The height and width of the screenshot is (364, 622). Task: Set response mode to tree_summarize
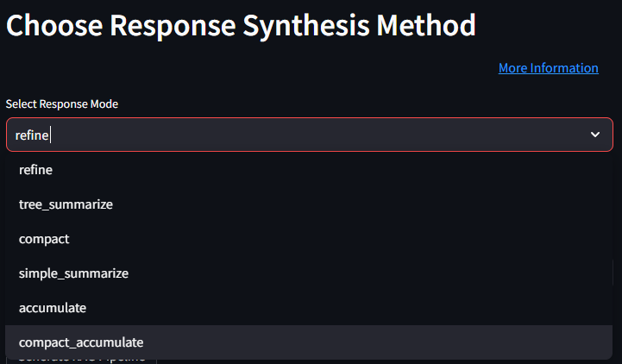pyautogui.click(x=66, y=204)
